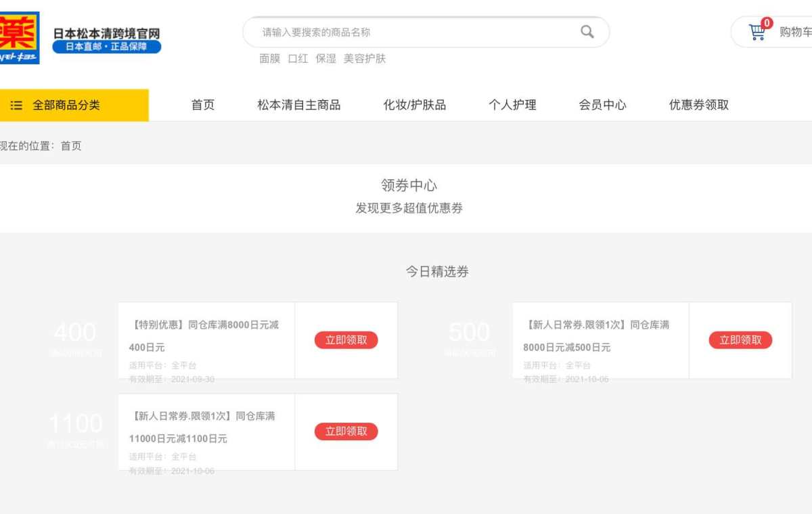Select the 口红 hot search keyword

pyautogui.click(x=298, y=59)
